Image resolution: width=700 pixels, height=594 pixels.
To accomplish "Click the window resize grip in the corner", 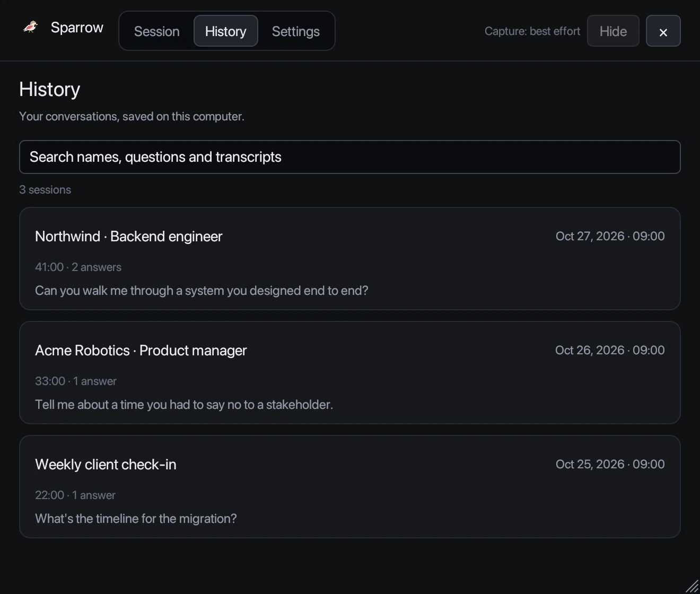I will click(692, 586).
